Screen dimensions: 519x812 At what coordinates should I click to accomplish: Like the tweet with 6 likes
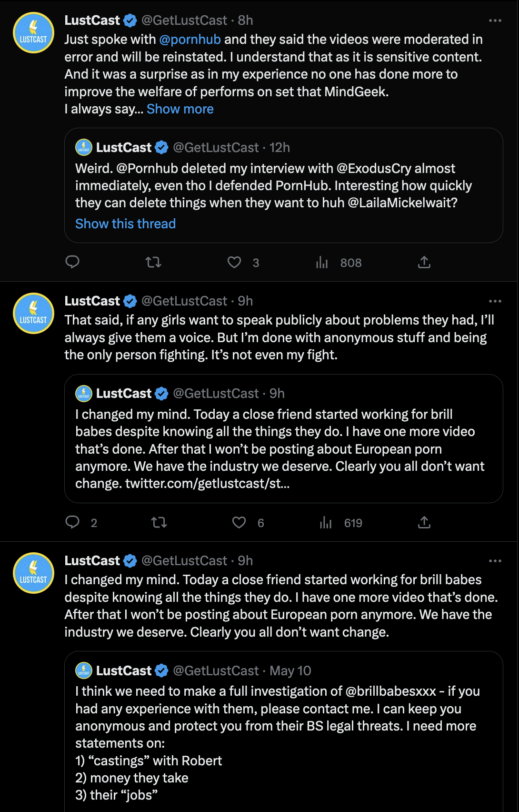pos(239,522)
